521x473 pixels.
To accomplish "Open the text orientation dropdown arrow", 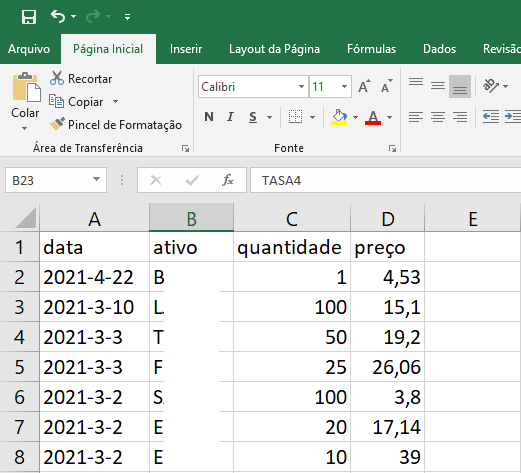I will tap(506, 87).
